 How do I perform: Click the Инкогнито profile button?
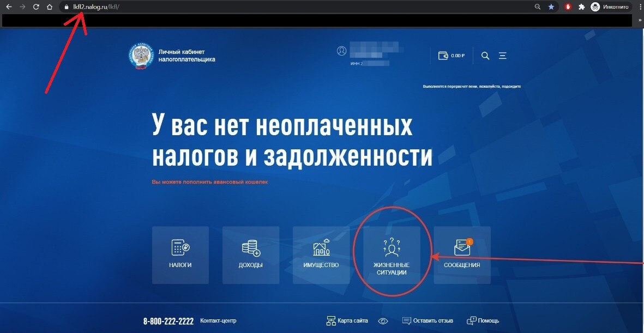pos(610,7)
